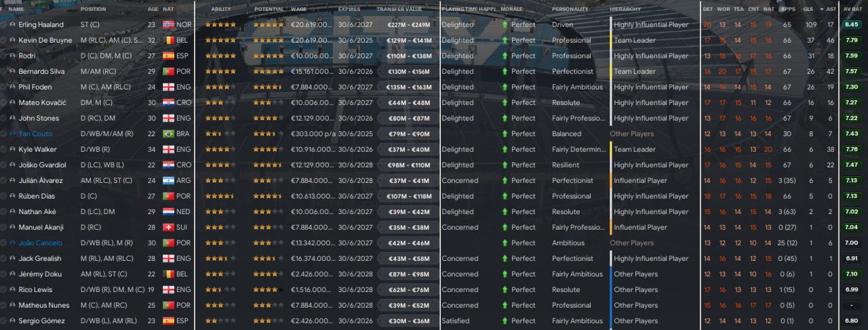Click the HIERARCHY column header
This screenshot has width=868, height=330.
pyautogui.click(x=625, y=9)
